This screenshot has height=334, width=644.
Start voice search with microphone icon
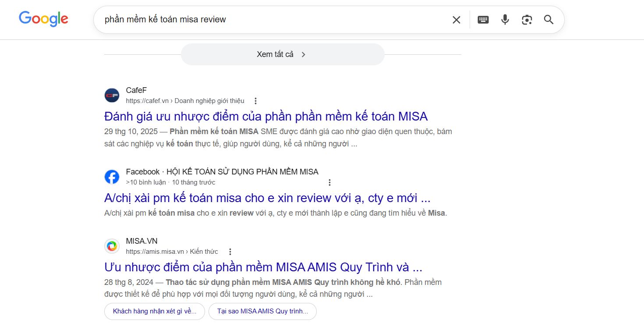tap(505, 20)
